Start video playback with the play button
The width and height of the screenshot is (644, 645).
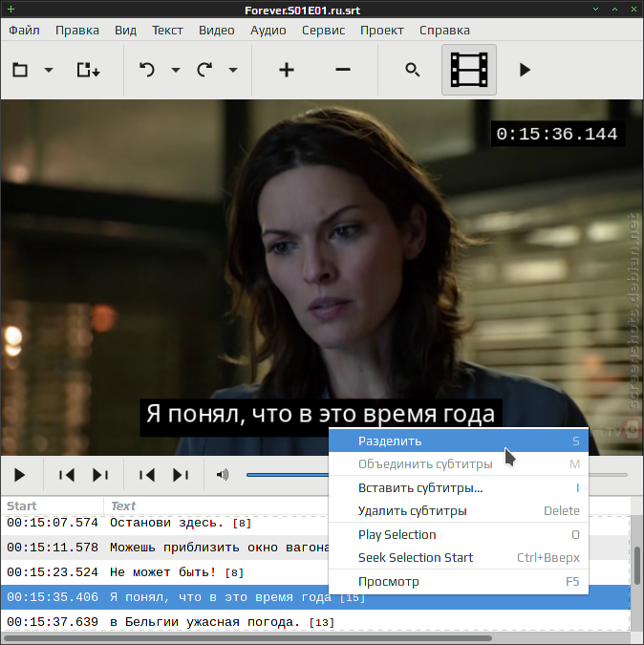[19, 475]
